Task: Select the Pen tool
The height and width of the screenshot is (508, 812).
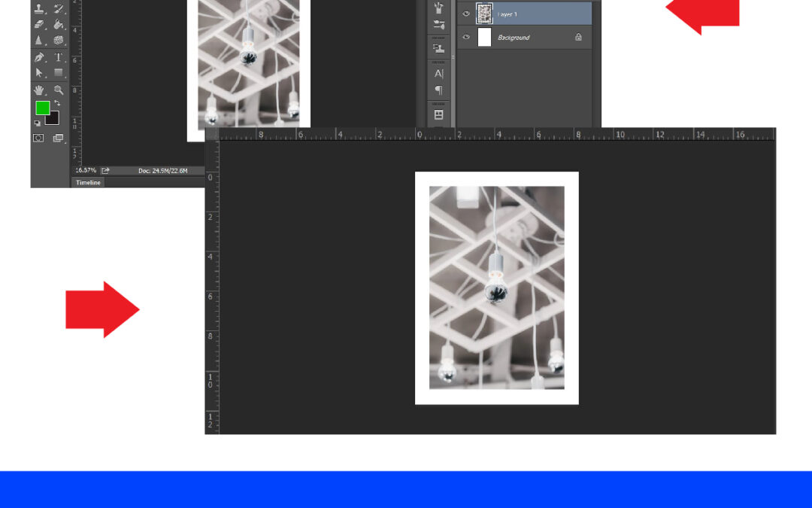Action: point(39,57)
